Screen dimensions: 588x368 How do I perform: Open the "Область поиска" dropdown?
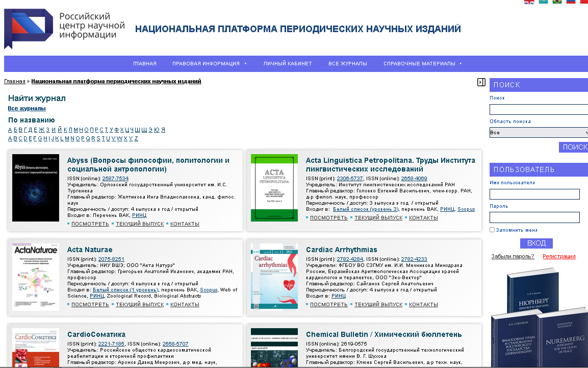click(x=538, y=132)
